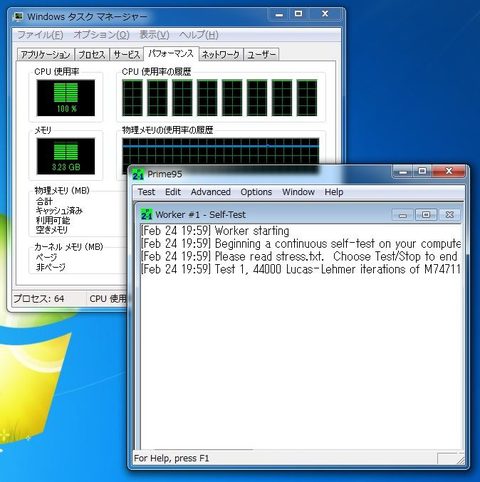
Task: Switch to the プロセス tab
Action: tap(92, 54)
